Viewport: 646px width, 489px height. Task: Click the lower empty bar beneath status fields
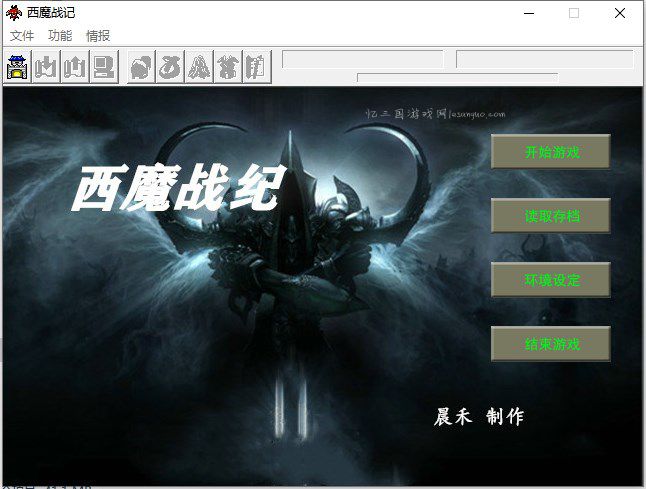click(458, 77)
